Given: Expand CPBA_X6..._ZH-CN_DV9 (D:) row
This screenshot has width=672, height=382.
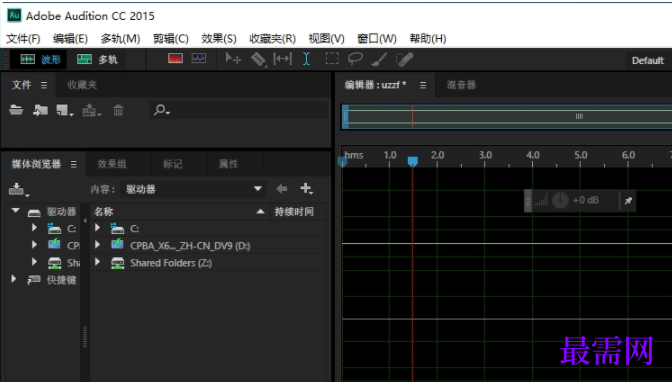Looking at the screenshot, I should tap(98, 245).
